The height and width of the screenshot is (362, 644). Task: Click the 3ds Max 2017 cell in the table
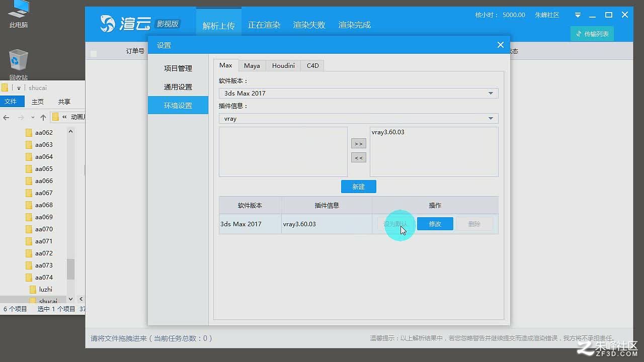pos(250,224)
